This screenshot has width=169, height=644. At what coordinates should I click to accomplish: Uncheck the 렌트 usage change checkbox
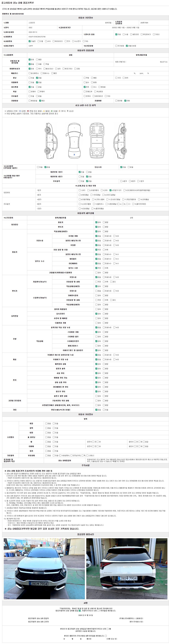click(x=85, y=87)
